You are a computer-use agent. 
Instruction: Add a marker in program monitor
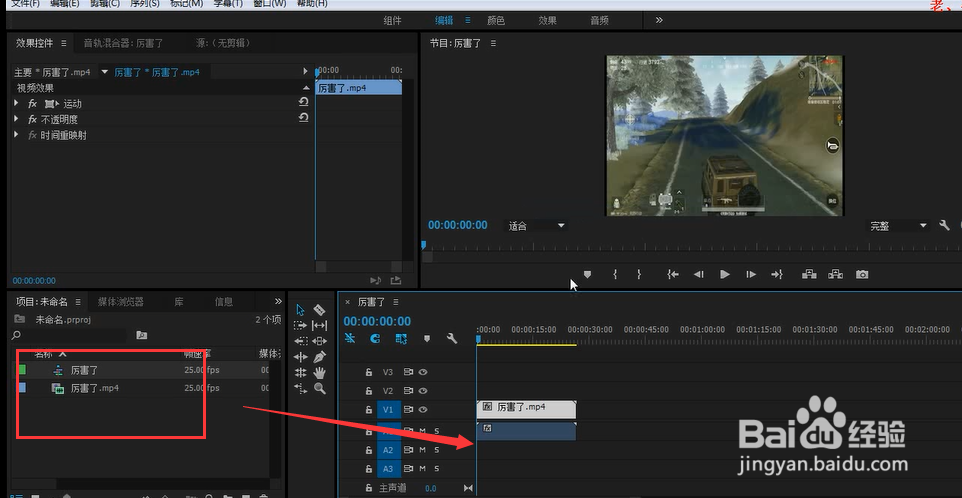tap(587, 275)
